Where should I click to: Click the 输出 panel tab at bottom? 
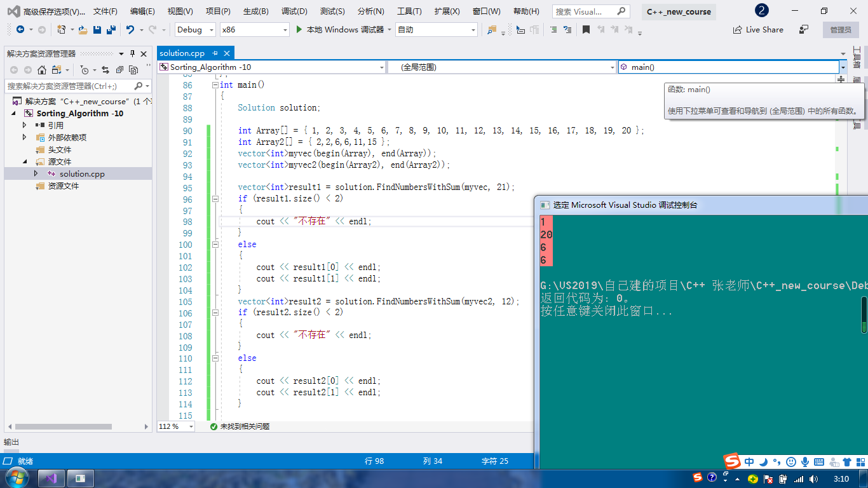[11, 442]
